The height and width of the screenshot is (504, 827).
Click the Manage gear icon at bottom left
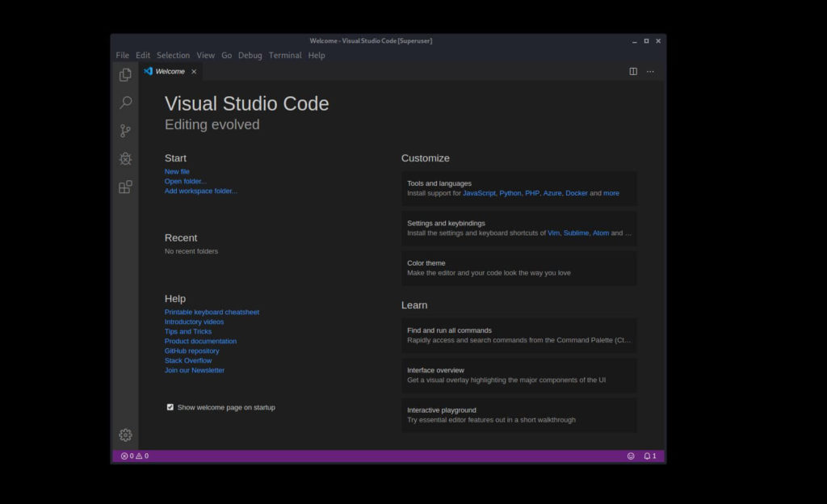point(125,435)
